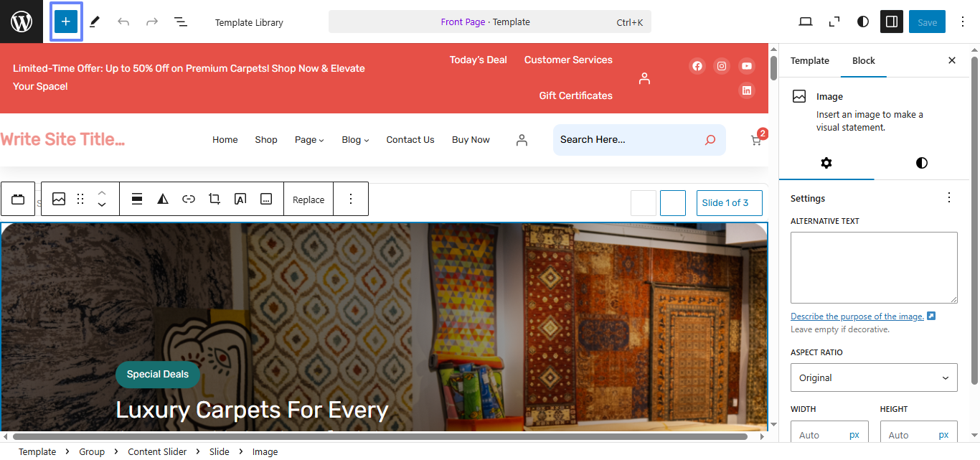Click the navigation bar account icon
The width and height of the screenshot is (980, 460).
pyautogui.click(x=522, y=140)
